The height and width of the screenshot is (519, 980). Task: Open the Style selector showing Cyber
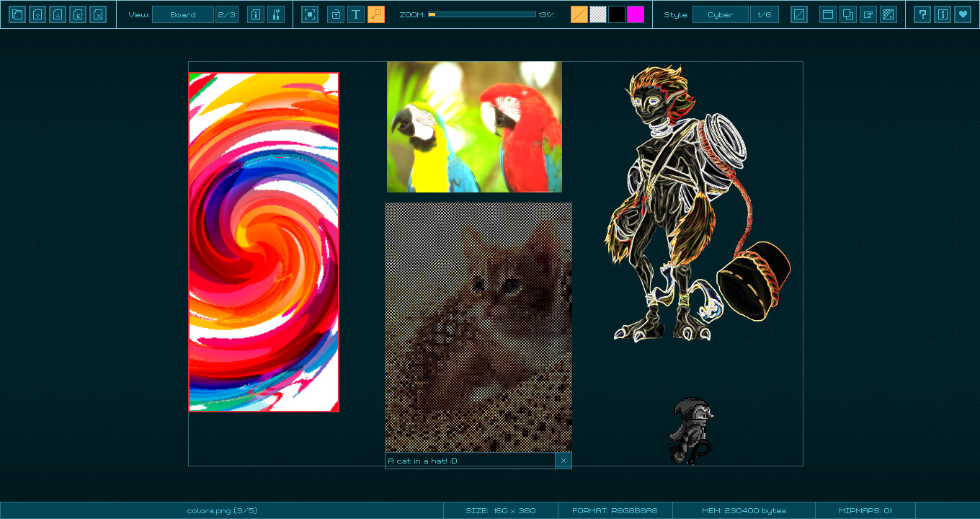click(720, 14)
